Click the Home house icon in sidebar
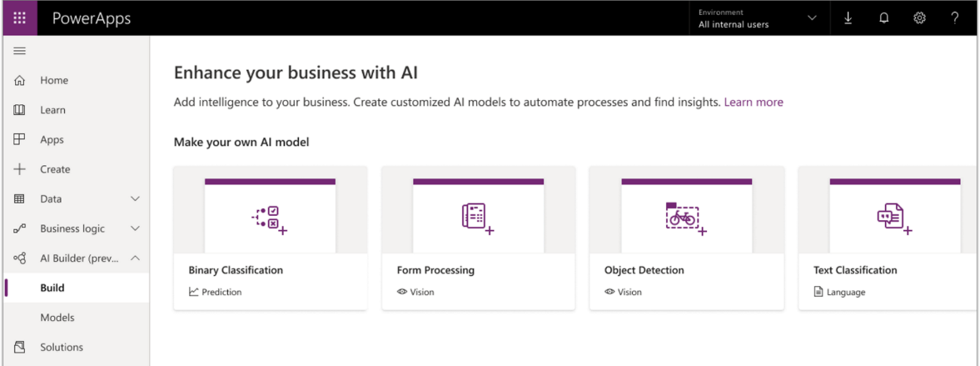The width and height of the screenshot is (980, 366). [19, 80]
